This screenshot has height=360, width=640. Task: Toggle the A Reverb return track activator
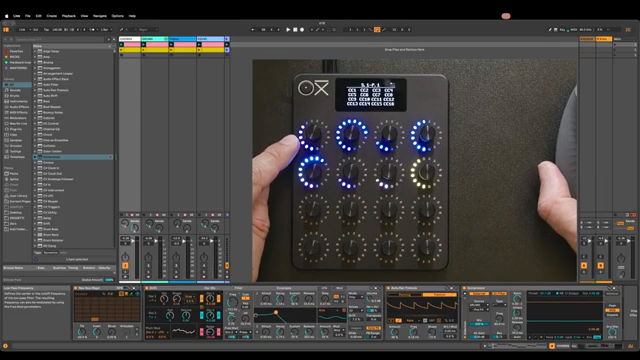coord(584,265)
